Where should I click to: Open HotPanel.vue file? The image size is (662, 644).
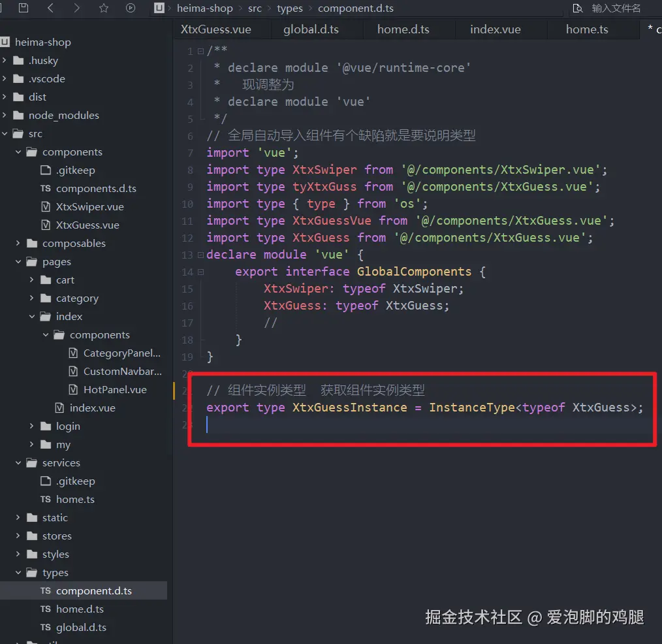[x=115, y=389]
